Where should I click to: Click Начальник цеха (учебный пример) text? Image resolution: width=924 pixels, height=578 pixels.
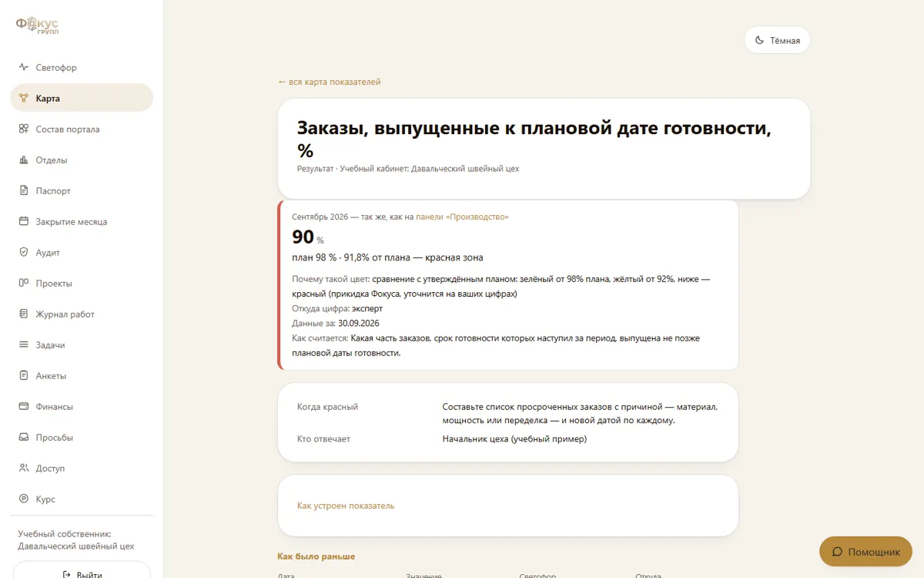(514, 439)
